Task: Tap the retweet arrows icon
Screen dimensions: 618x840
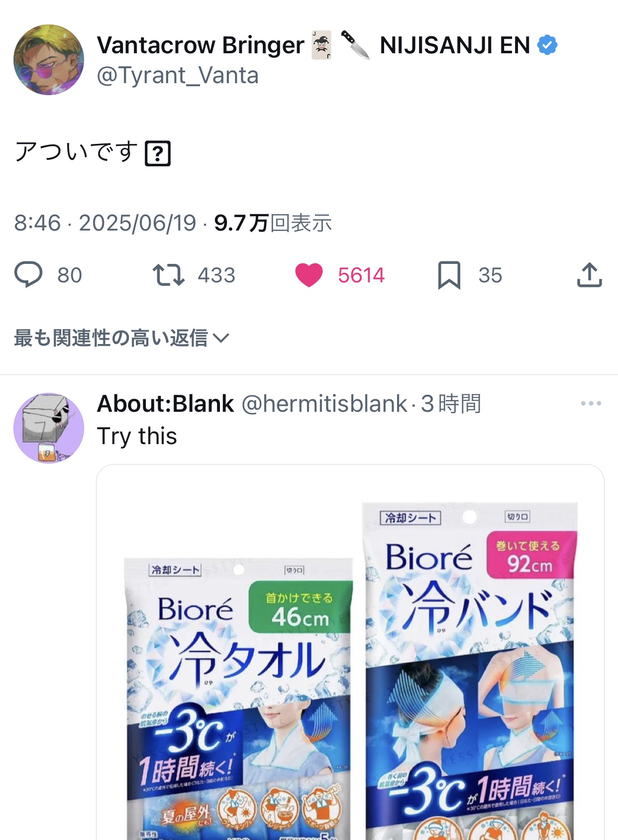Action: (x=168, y=275)
